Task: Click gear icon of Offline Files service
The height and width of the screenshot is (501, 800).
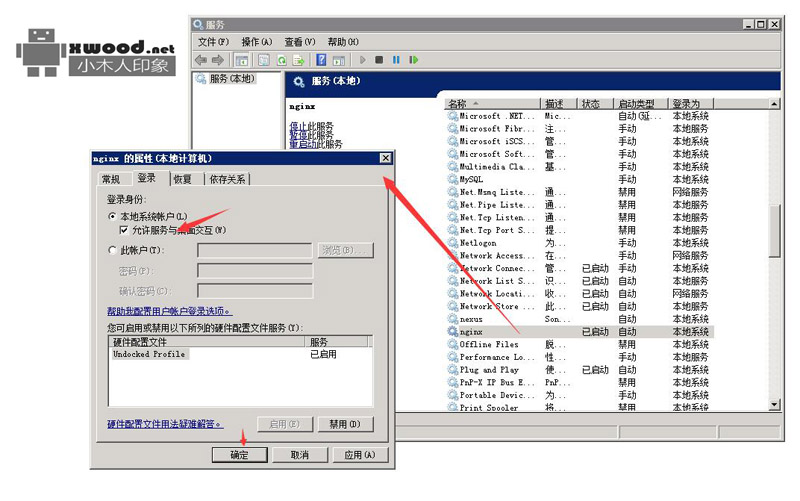Action: click(x=453, y=344)
